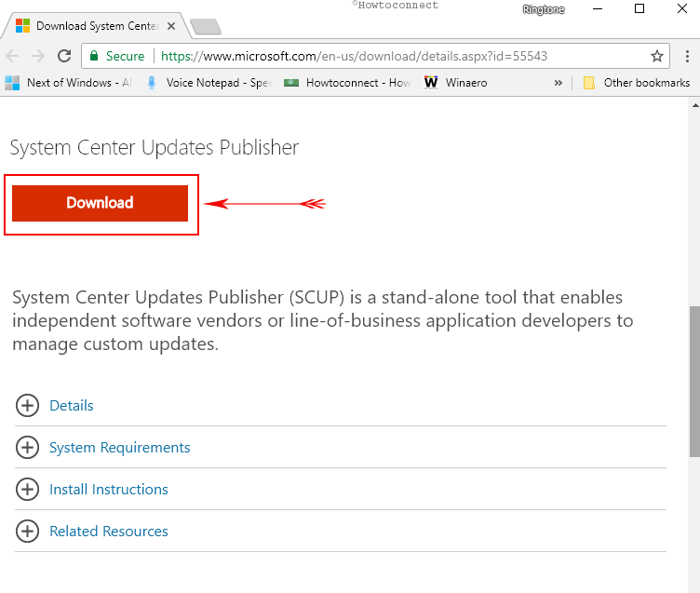This screenshot has height=593, width=700.
Task: Maximize the Chrome window
Action: 639,9
